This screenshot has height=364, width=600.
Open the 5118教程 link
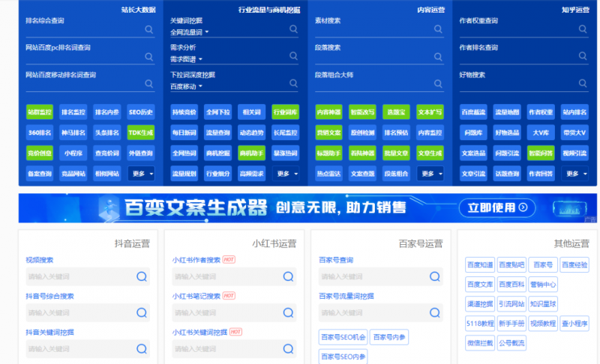click(480, 324)
